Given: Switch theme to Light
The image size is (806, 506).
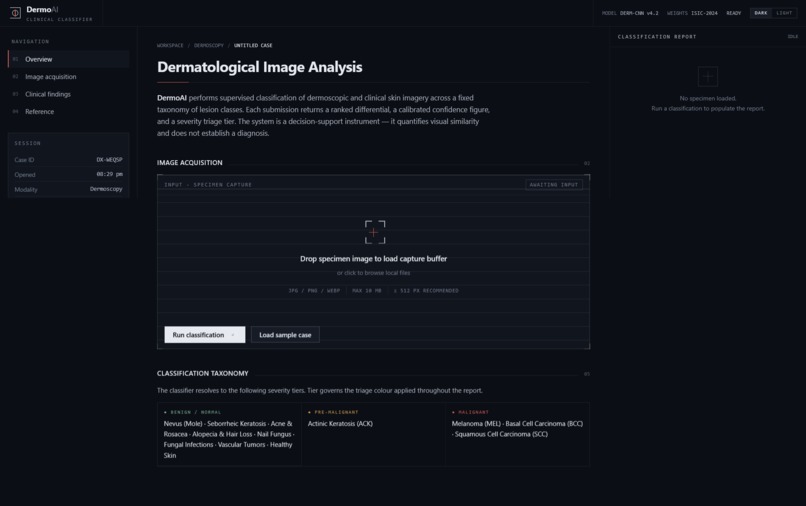Looking at the screenshot, I should pos(784,13).
